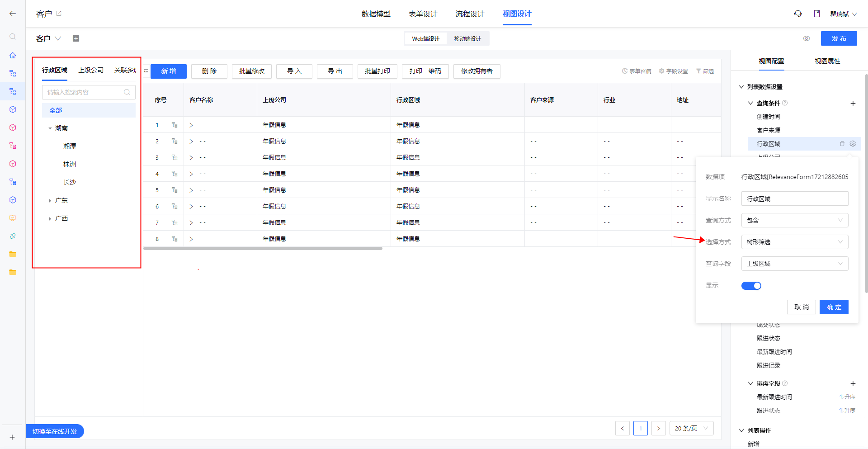Select the 上级公司 filter tab

[91, 70]
